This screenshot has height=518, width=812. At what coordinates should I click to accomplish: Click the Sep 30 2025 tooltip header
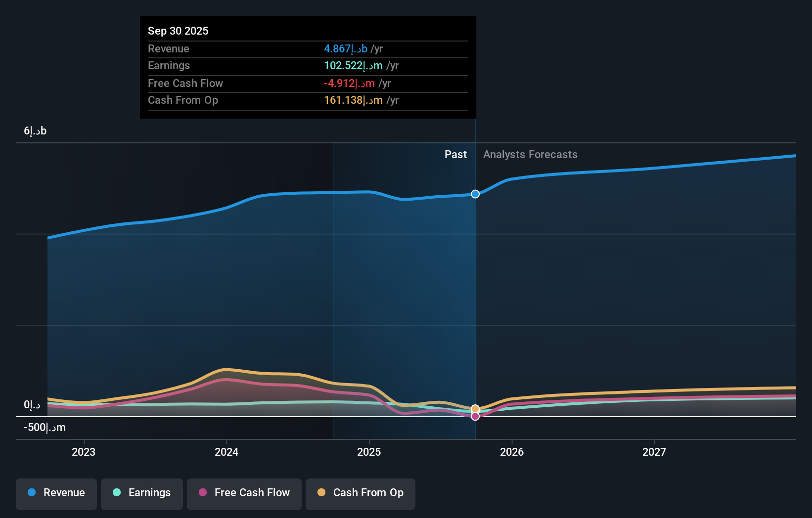point(178,30)
